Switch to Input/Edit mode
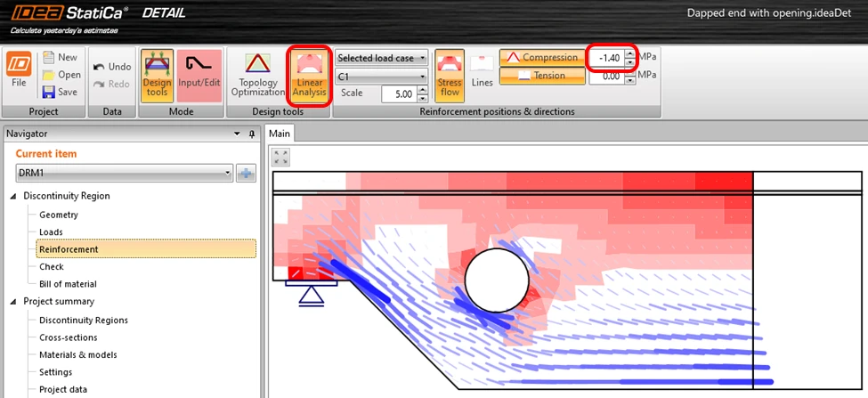868x398 pixels. point(199,76)
